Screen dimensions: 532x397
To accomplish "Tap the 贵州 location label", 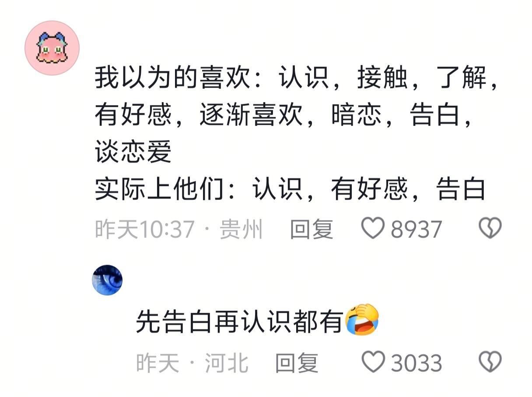I will (x=241, y=229).
